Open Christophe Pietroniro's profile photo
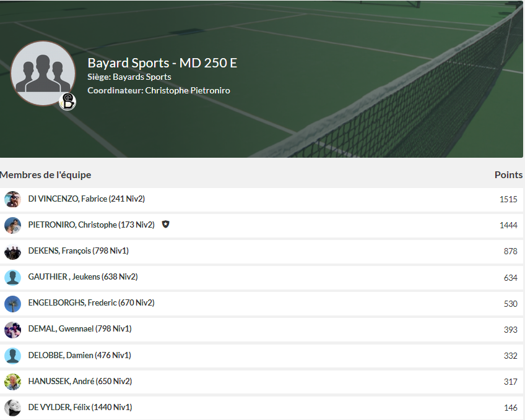 pos(13,225)
